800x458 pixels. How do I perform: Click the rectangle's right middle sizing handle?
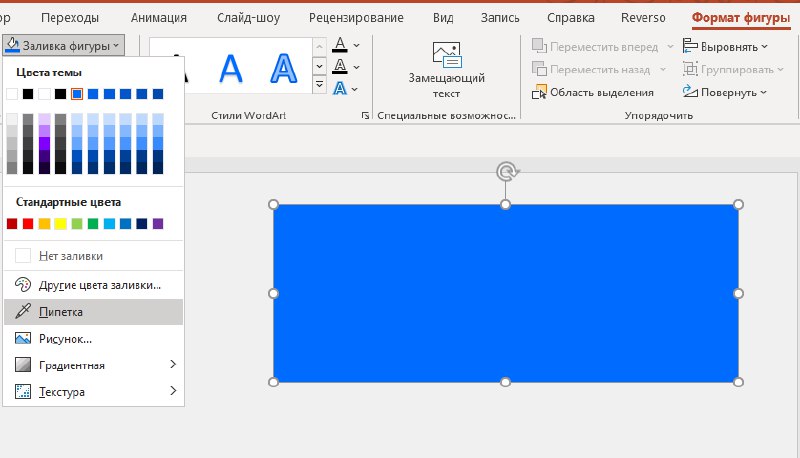tap(738, 293)
